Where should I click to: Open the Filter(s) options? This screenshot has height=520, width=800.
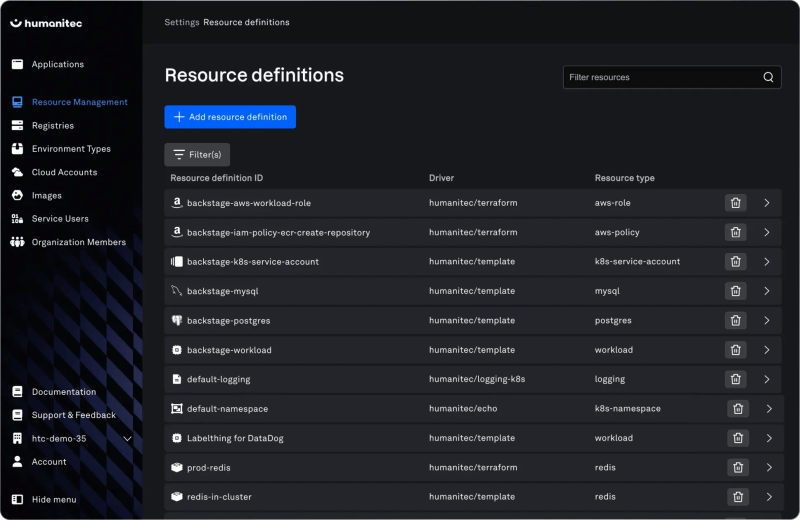[197, 155]
